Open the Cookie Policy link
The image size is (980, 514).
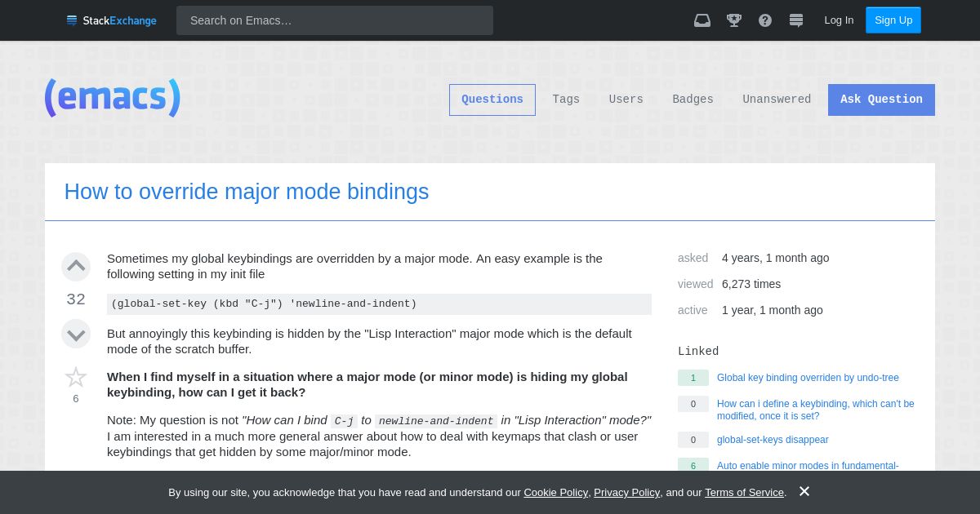(555, 493)
